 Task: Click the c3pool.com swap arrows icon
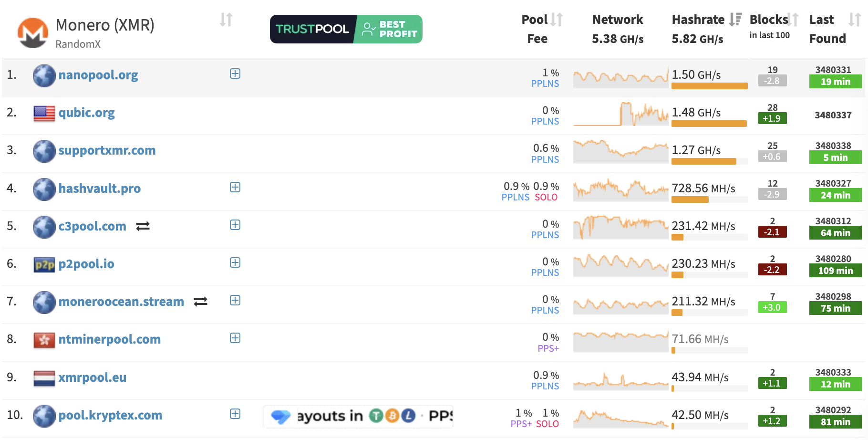tap(143, 226)
